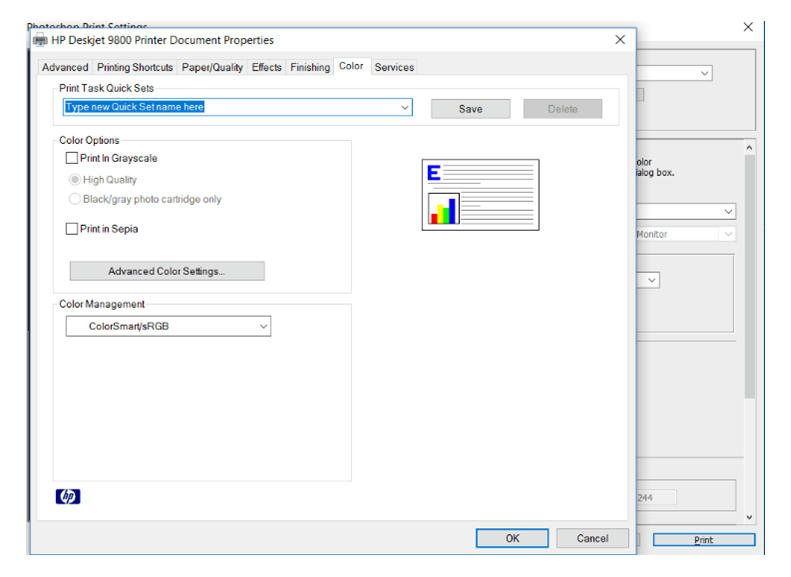Switch to the Advanced tab
Viewport: 791px width, 577px height.
coord(65,67)
